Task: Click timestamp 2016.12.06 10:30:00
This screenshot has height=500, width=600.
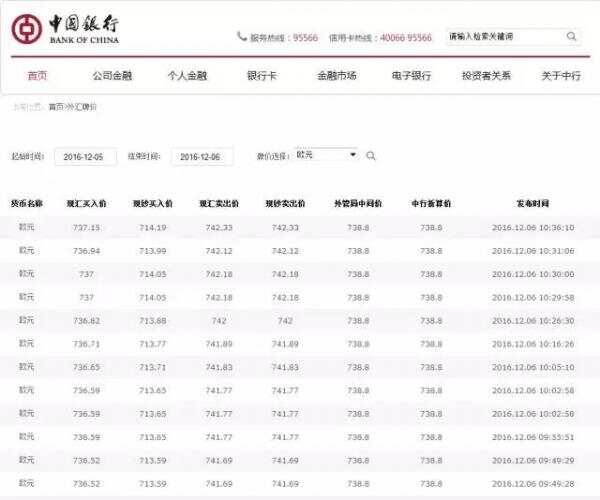Action: pyautogui.click(x=533, y=274)
